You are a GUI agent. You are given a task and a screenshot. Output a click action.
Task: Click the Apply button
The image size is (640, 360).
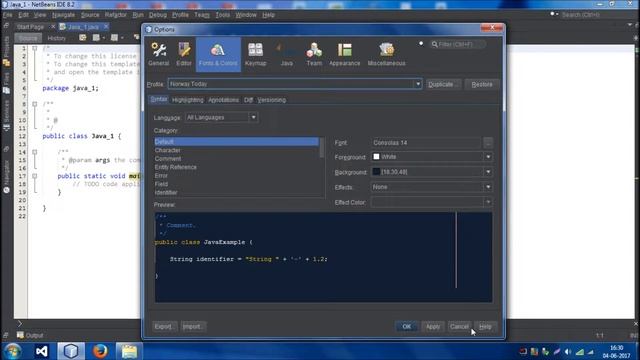(433, 327)
